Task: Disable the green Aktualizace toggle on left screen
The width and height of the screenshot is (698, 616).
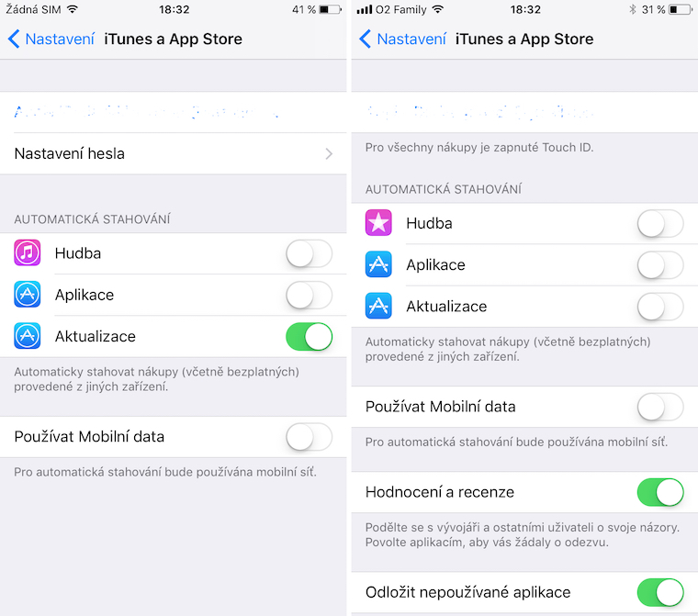Action: coord(309,337)
